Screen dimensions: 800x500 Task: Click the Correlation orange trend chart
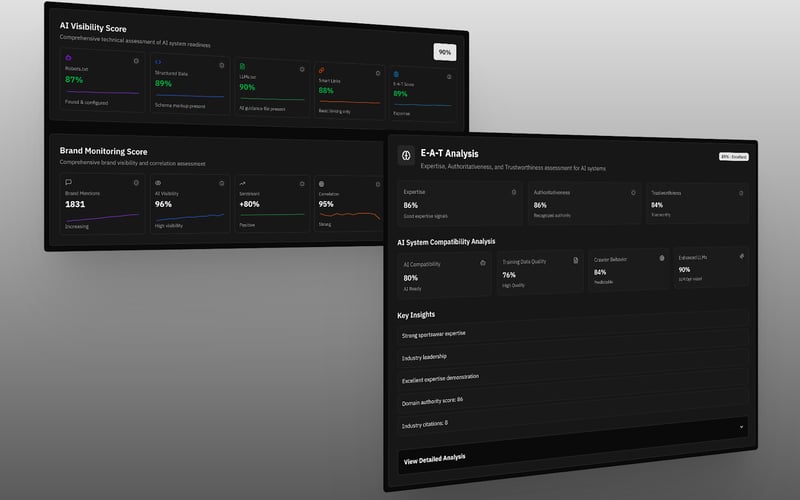click(x=349, y=215)
